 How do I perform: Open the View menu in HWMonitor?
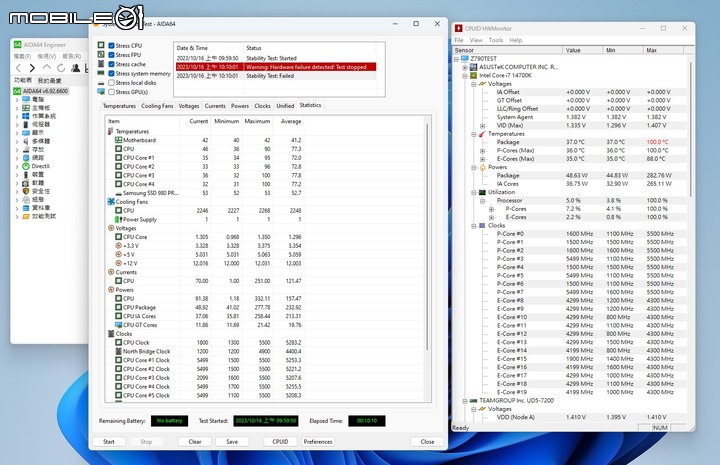pyautogui.click(x=476, y=40)
